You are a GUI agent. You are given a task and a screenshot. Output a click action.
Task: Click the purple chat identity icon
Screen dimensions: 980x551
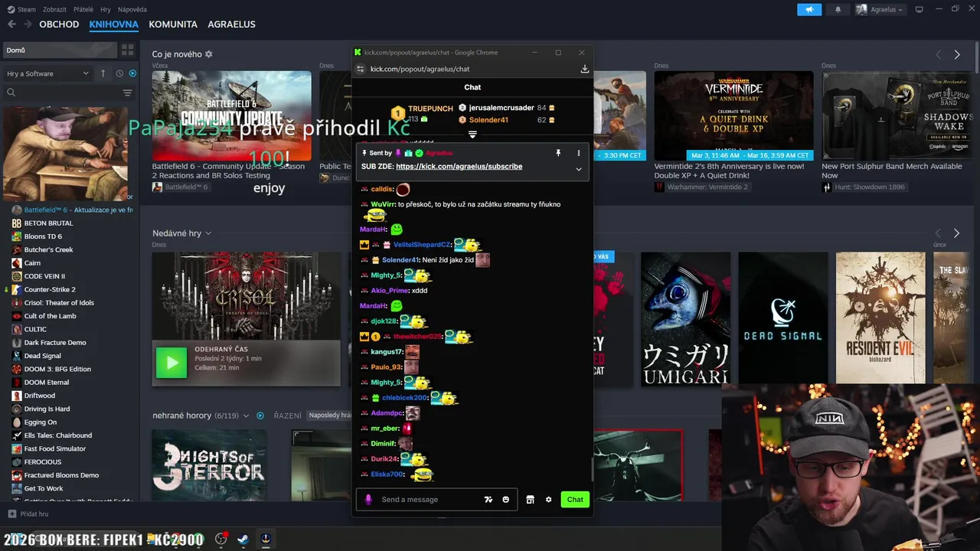click(x=368, y=499)
